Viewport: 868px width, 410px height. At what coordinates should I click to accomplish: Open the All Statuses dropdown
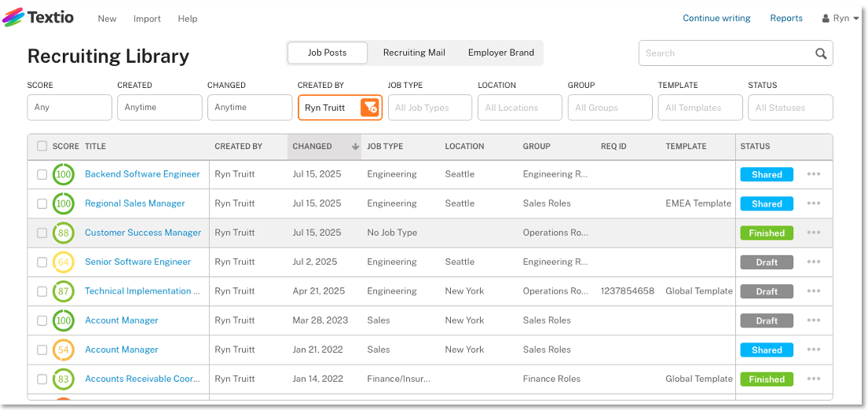[790, 108]
